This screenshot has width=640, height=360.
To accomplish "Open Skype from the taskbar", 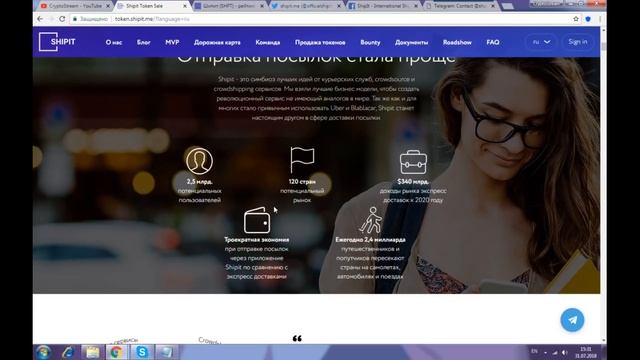I will pos(142,352).
